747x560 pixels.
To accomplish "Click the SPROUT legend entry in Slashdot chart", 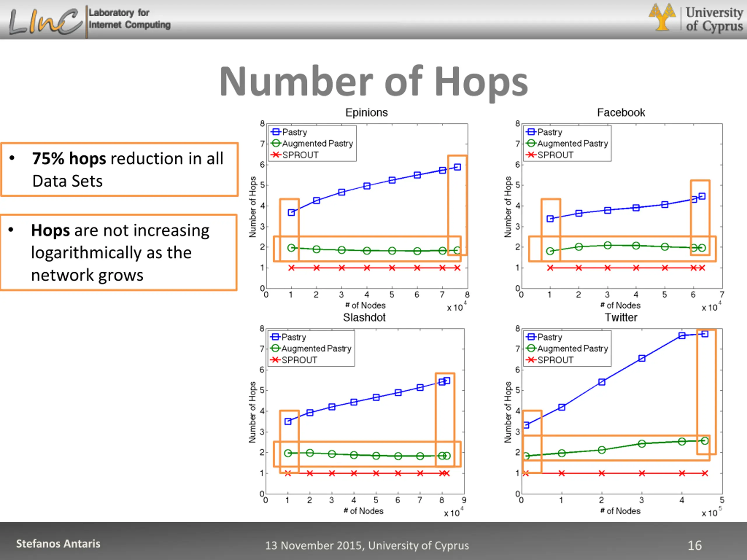I will click(294, 360).
